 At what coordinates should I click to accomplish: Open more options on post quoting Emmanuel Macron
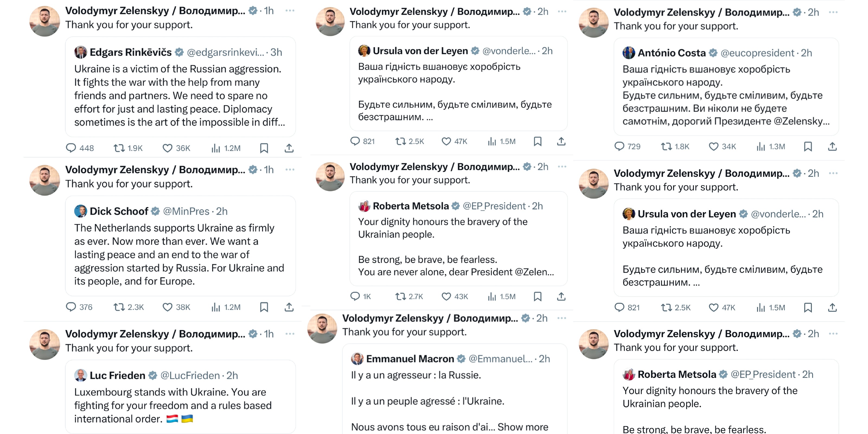(x=562, y=318)
